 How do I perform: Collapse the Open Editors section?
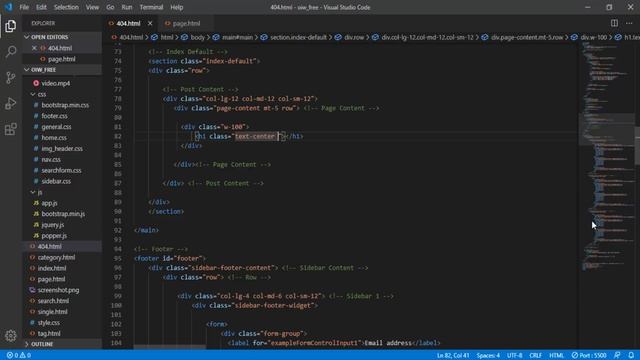[62, 37]
